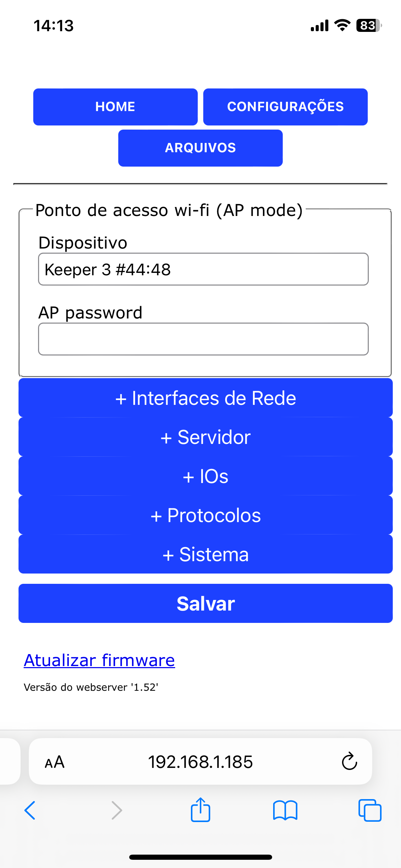Go to the HOME tab
401x868 pixels.
pos(115,107)
